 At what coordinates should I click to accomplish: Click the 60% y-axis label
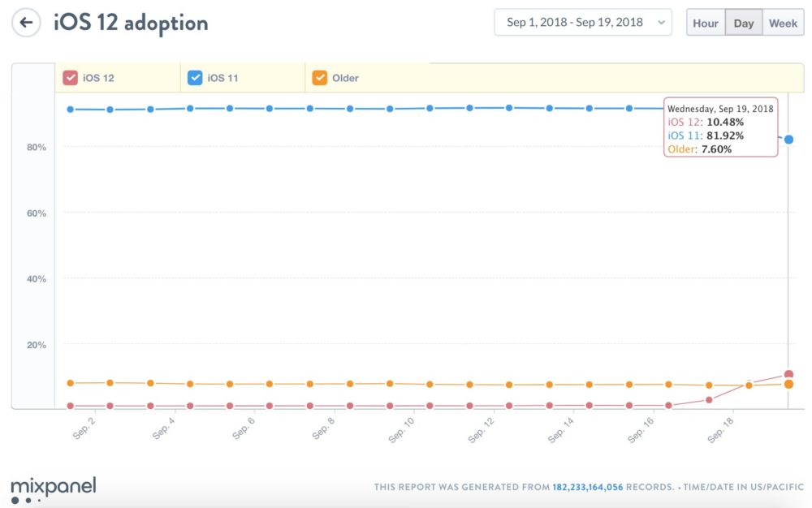click(x=37, y=213)
